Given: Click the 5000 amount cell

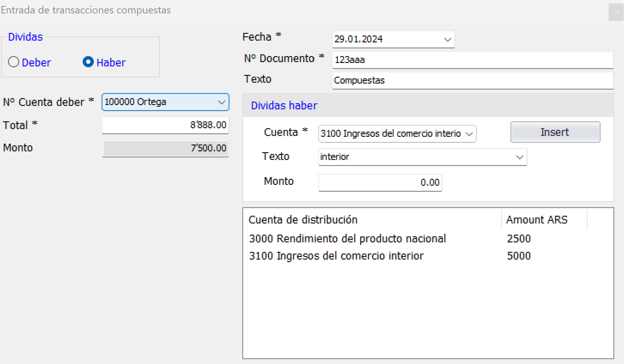Looking at the screenshot, I should [519, 256].
